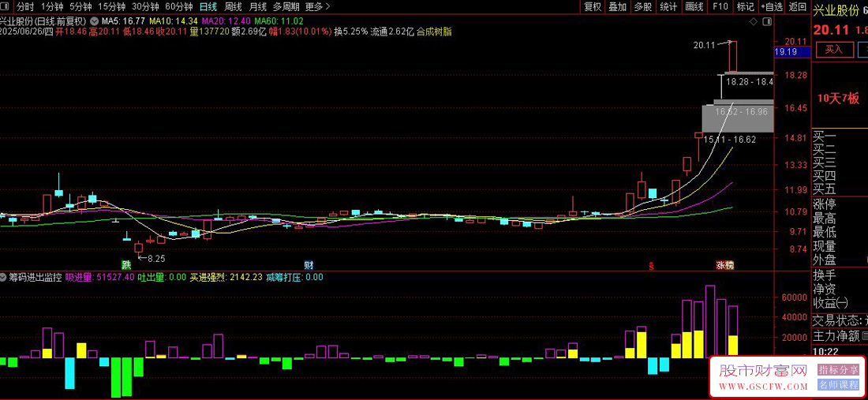Select the 日线 daily chart tab
This screenshot has width=868, height=400.
pos(208,7)
